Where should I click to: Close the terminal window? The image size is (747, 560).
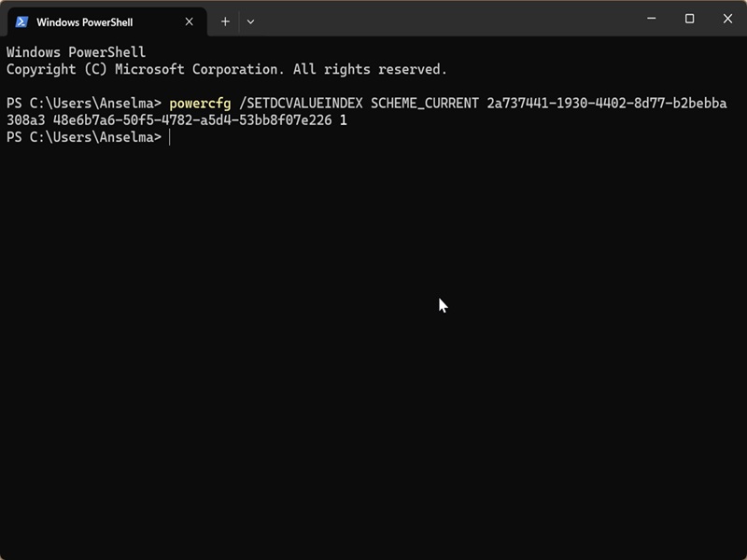tap(727, 19)
